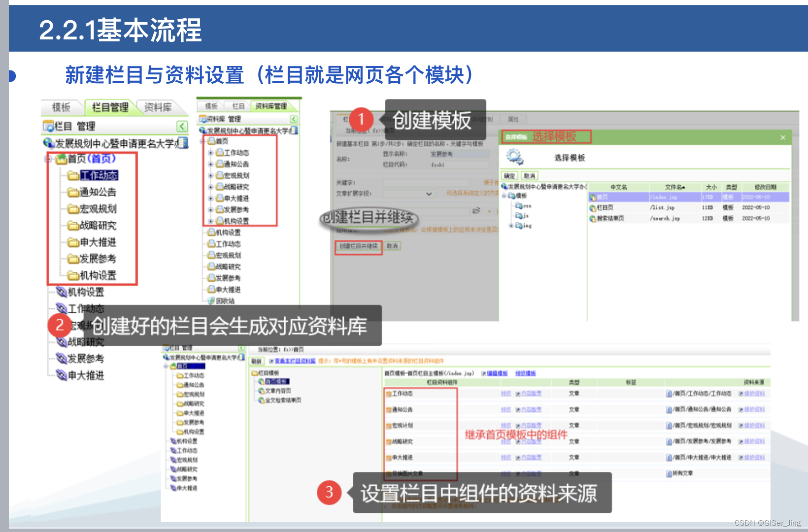808x532 pixels.
Task: Select the 搜索结果页 template row
Action: (x=688, y=218)
